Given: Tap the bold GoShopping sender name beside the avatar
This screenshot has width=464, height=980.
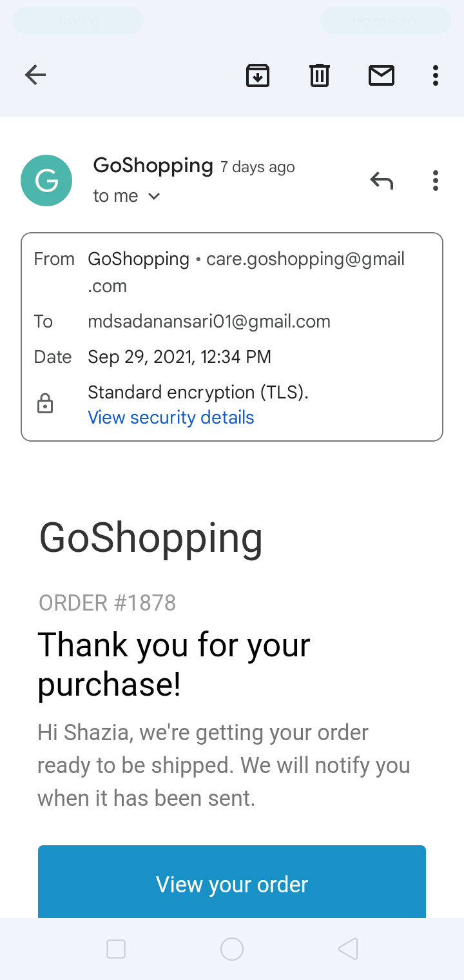Looking at the screenshot, I should click(x=153, y=166).
